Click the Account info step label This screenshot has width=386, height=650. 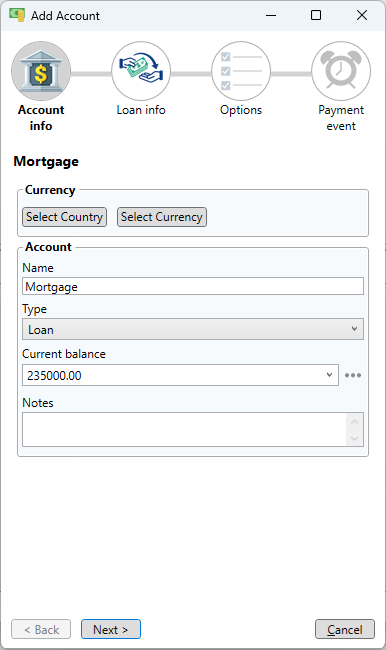point(41,118)
